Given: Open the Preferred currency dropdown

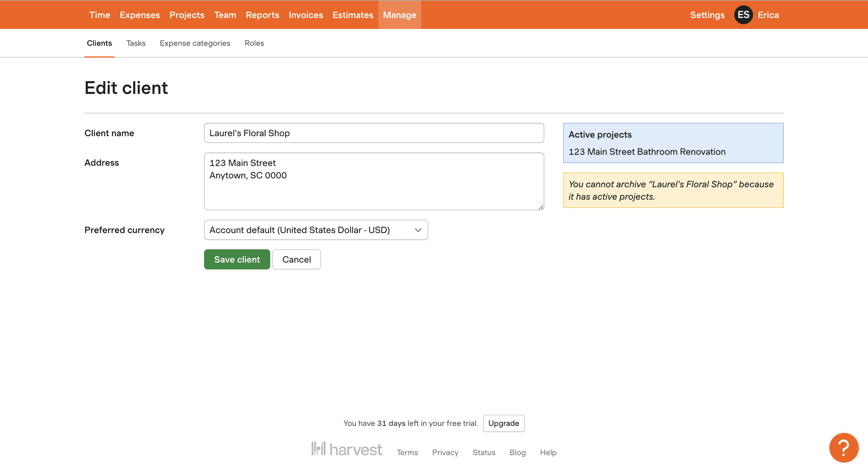Looking at the screenshot, I should 316,230.
